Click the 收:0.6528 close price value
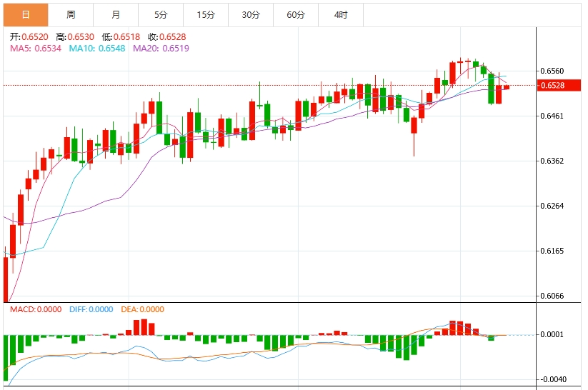Screen dimensions: 588x390 pos(167,36)
